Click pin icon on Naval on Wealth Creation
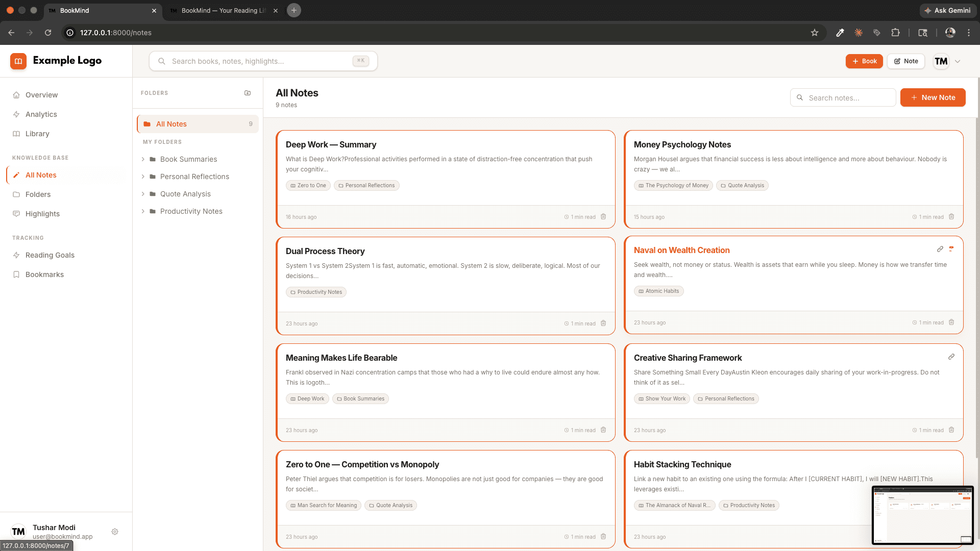The height and width of the screenshot is (551, 980). pos(951,249)
